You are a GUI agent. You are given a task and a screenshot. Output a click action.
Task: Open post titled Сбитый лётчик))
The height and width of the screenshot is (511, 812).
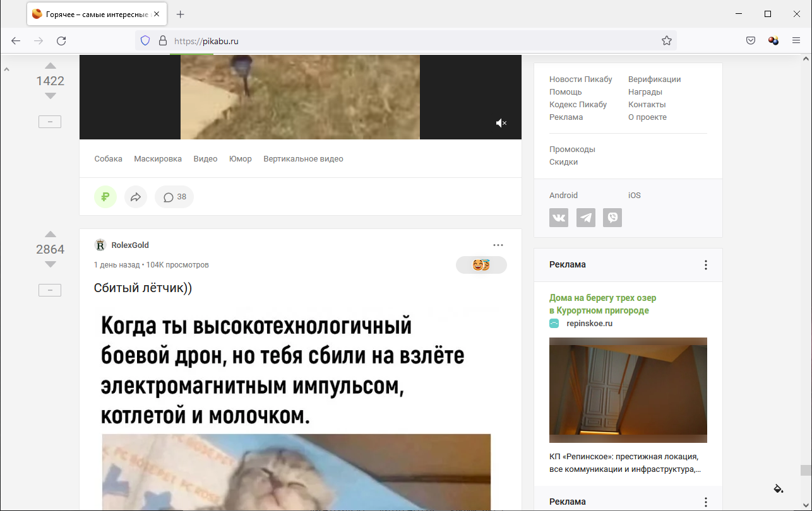[143, 288]
